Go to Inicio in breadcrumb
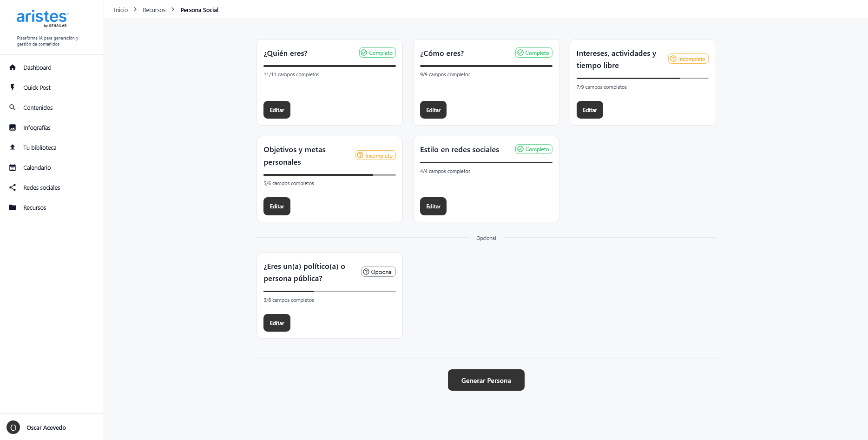This screenshot has height=440, width=868. click(x=121, y=10)
